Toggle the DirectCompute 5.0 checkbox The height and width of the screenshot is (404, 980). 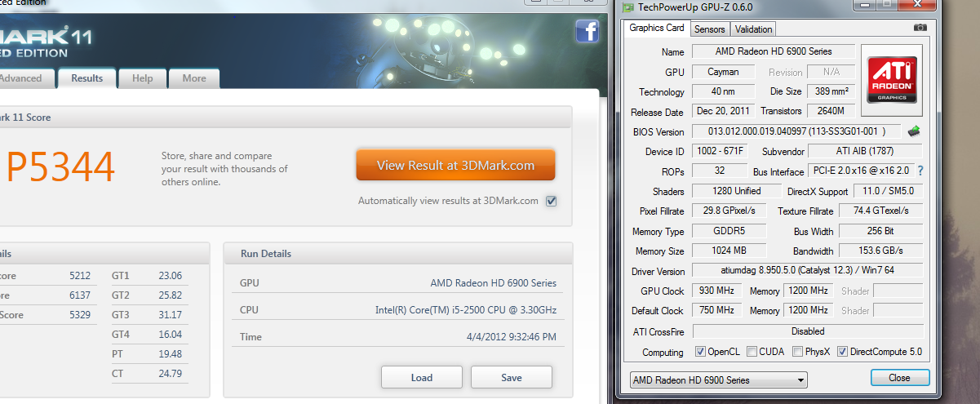pyautogui.click(x=843, y=352)
